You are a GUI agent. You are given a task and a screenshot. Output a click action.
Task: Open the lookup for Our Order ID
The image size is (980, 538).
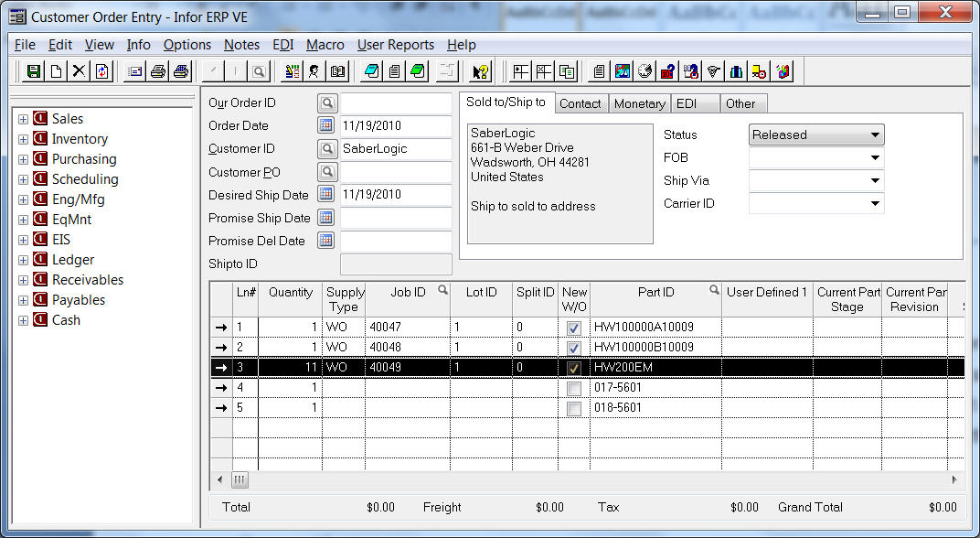325,102
